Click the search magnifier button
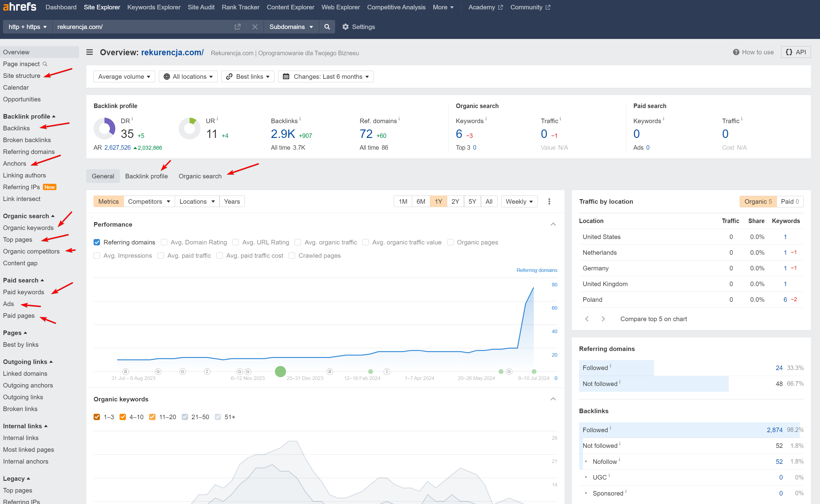The width and height of the screenshot is (820, 504). click(x=327, y=27)
